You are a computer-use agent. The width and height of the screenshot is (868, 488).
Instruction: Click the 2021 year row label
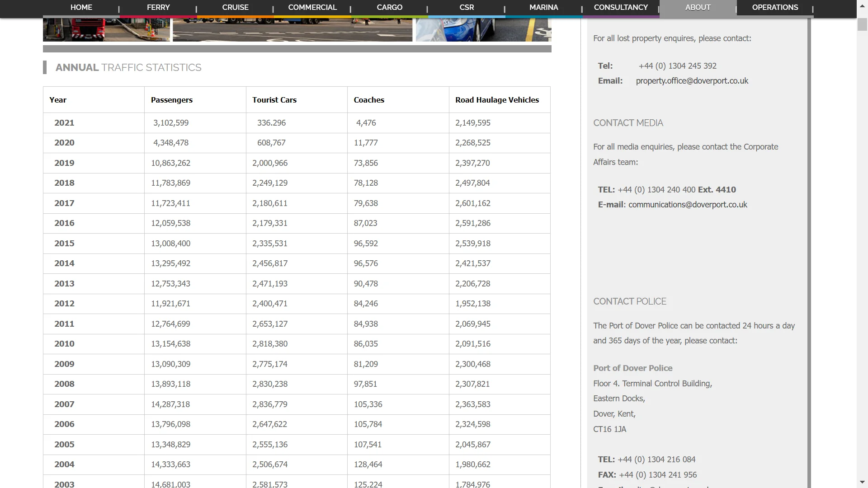[64, 123]
